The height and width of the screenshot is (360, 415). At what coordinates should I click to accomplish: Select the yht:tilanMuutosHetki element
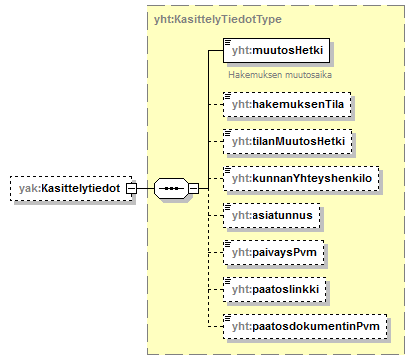click(x=288, y=141)
